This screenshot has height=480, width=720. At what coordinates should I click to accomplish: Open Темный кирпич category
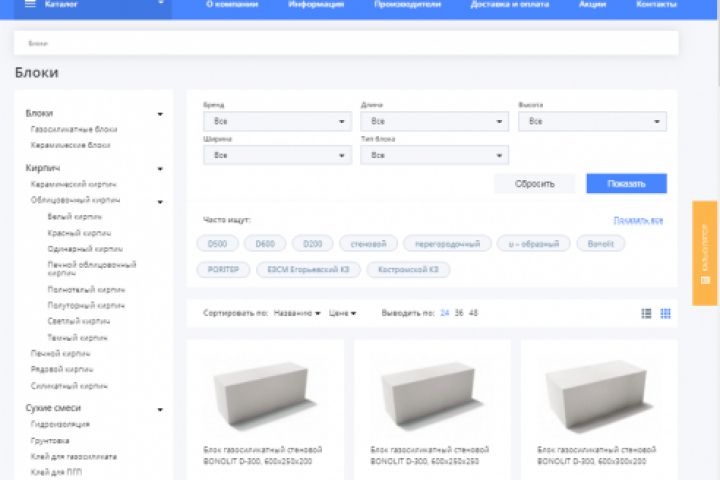(x=78, y=338)
